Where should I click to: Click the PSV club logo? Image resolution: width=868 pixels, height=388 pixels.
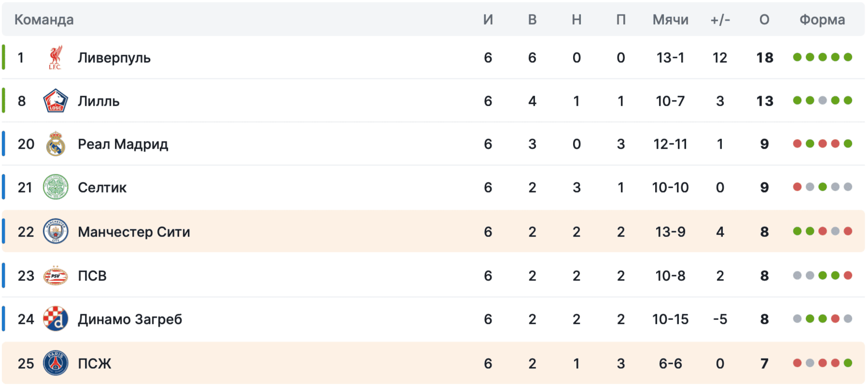pyautogui.click(x=56, y=276)
